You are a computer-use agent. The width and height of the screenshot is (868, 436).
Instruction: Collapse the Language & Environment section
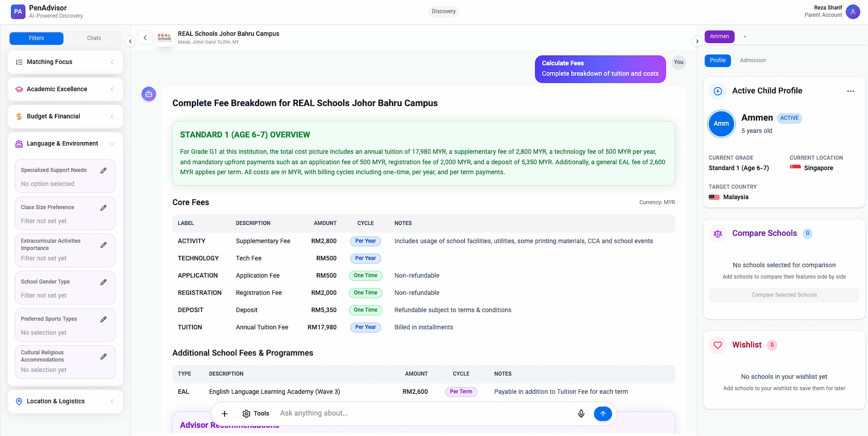pyautogui.click(x=112, y=144)
